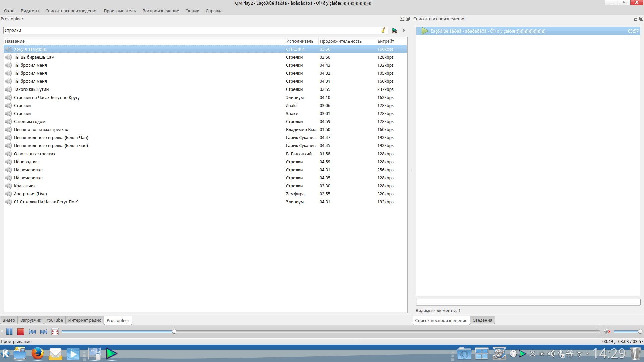Open the Опции menu

click(x=192, y=11)
